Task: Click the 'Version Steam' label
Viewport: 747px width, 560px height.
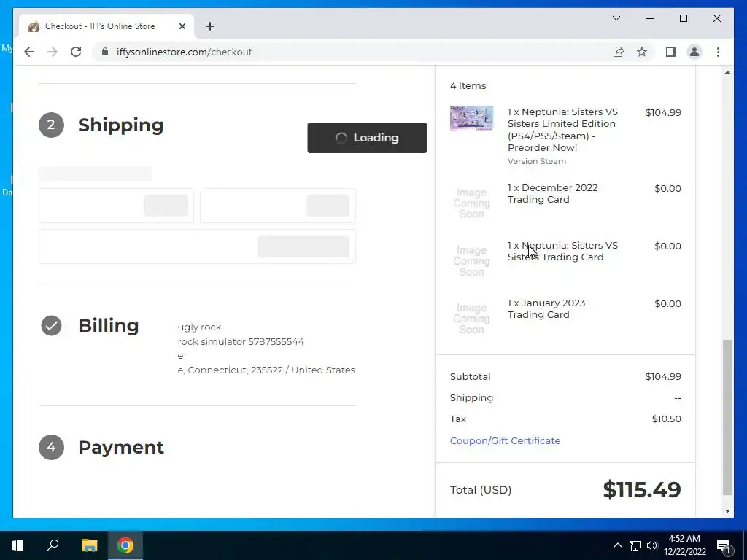Action: pos(536,161)
